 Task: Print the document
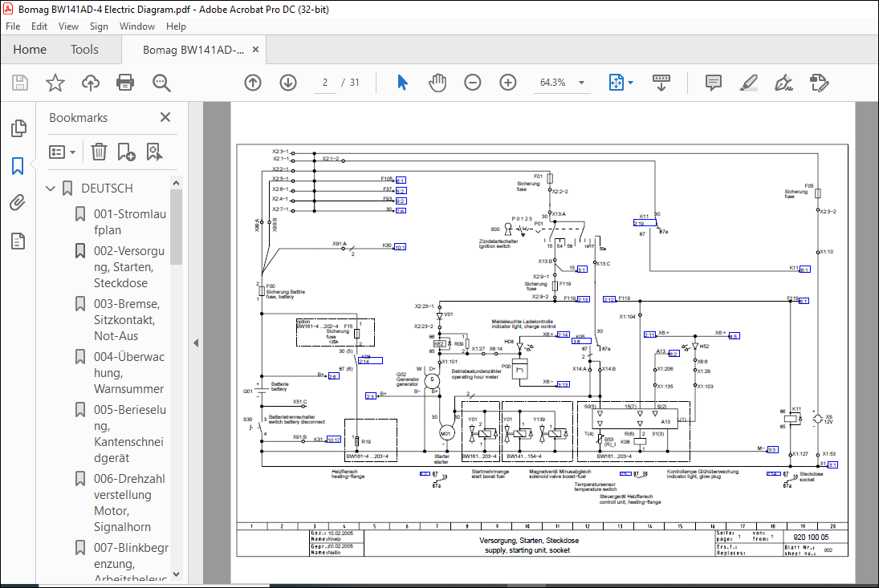pos(125,83)
